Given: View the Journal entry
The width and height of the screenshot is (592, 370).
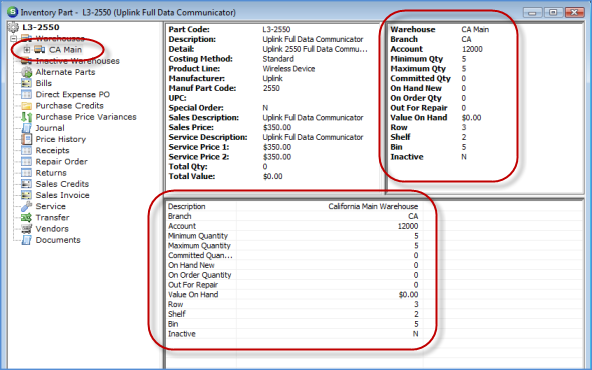Looking at the screenshot, I should pyautogui.click(x=50, y=128).
